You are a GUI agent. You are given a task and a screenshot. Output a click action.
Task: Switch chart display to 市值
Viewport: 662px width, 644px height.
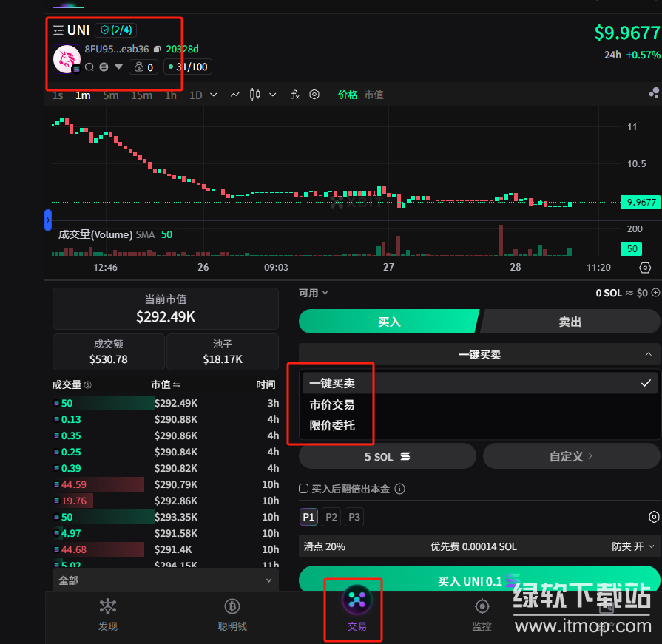coord(374,95)
